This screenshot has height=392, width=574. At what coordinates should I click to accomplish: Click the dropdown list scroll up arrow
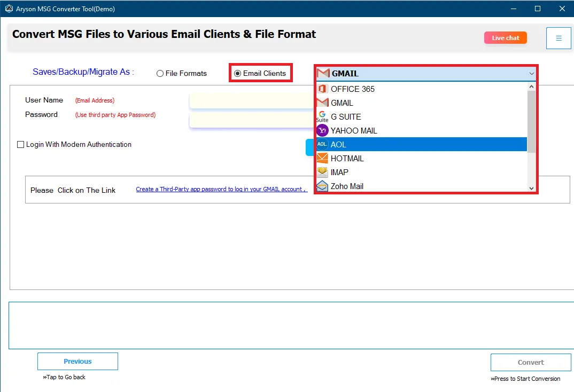532,87
